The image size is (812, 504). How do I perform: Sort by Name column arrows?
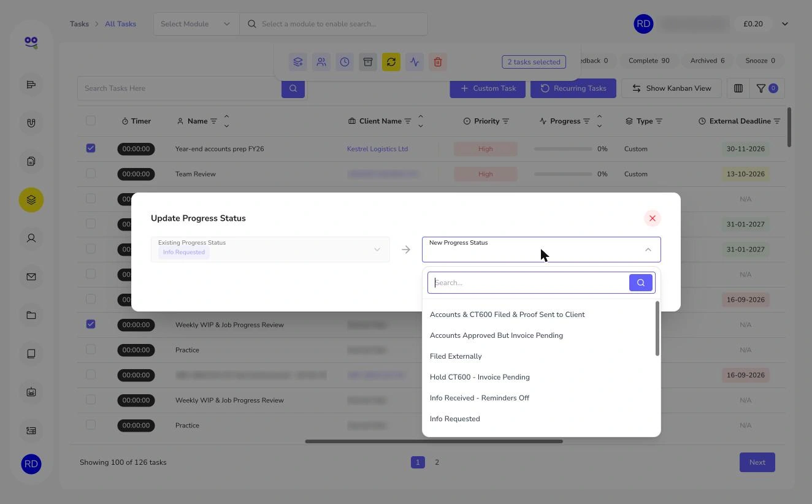pyautogui.click(x=226, y=121)
